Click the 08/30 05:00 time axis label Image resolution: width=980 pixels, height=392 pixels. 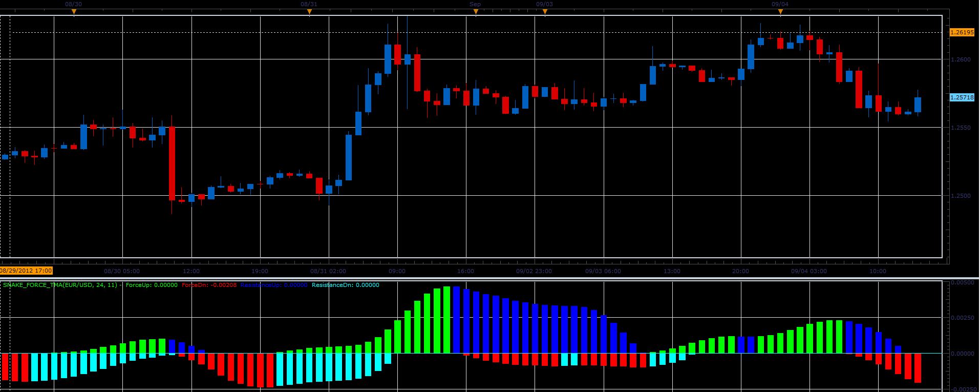click(x=122, y=271)
